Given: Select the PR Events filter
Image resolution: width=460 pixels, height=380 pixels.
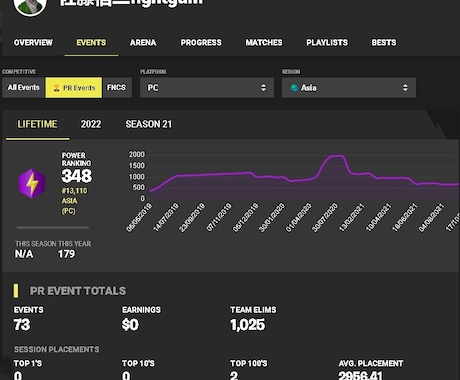Looking at the screenshot, I should coord(74,88).
